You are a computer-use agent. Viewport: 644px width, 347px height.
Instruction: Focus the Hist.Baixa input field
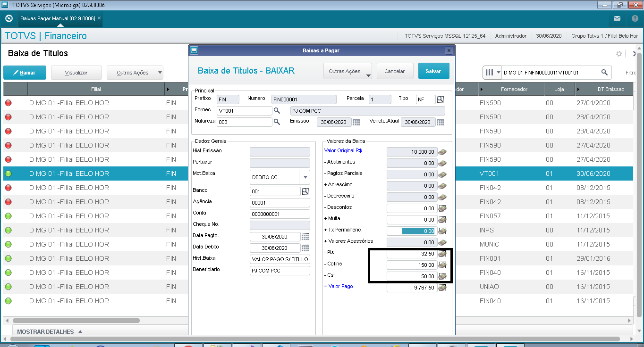tap(280, 259)
